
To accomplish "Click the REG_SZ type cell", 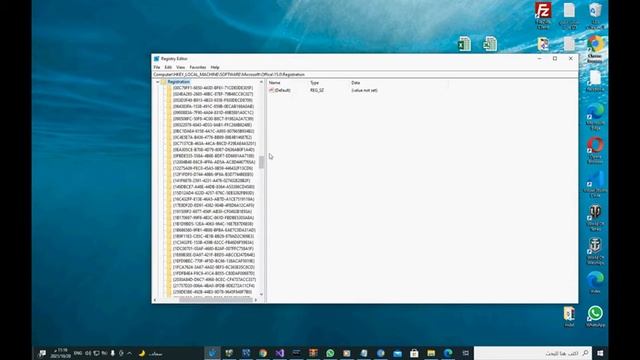I will pyautogui.click(x=317, y=90).
